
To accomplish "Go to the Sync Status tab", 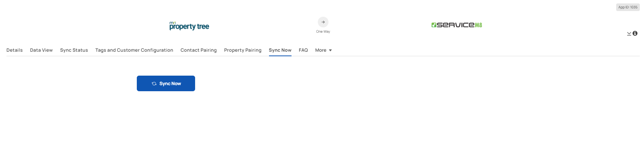I will tap(74, 50).
